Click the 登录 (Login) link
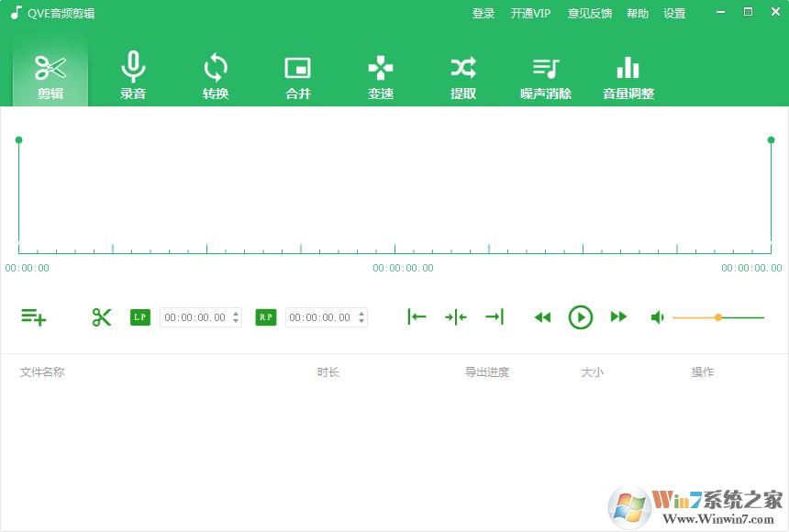The image size is (789, 532). click(x=483, y=13)
